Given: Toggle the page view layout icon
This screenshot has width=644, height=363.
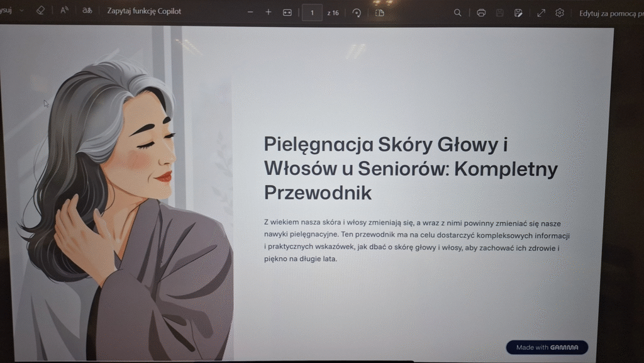Looking at the screenshot, I should pyautogui.click(x=379, y=13).
